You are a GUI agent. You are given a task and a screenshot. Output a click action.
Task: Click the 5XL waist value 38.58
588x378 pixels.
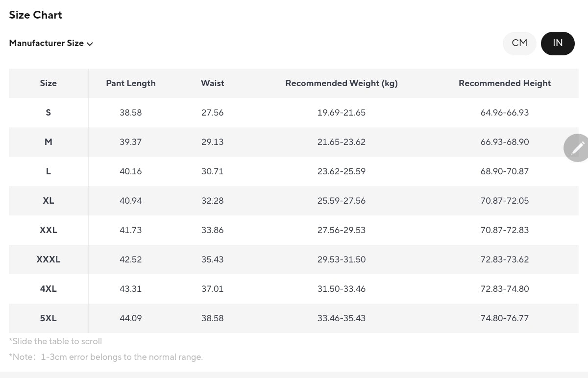coord(213,318)
